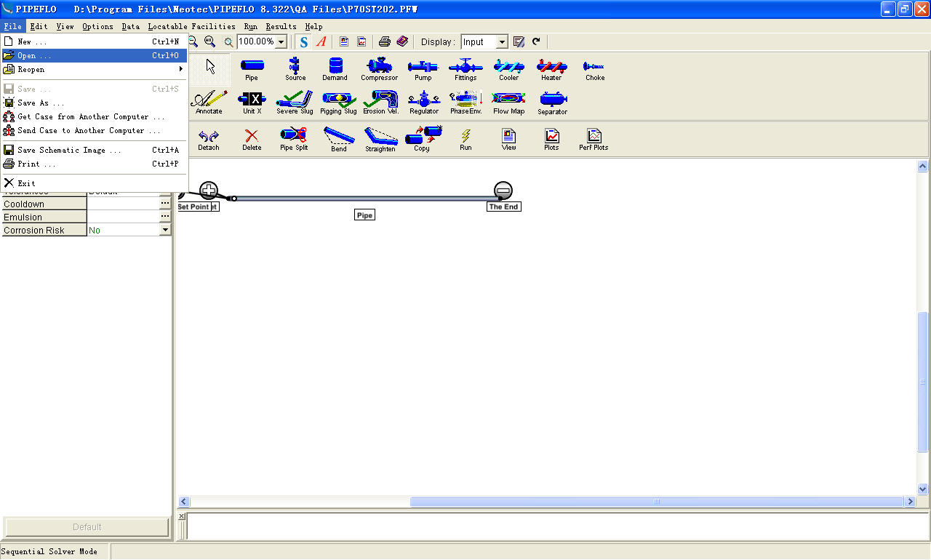Screen dimensions: 931x560
Task: Select the Bend tool
Action: coord(339,139)
